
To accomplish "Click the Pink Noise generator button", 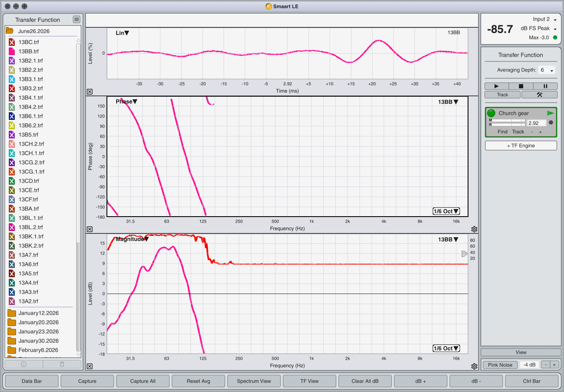I will click(x=500, y=365).
